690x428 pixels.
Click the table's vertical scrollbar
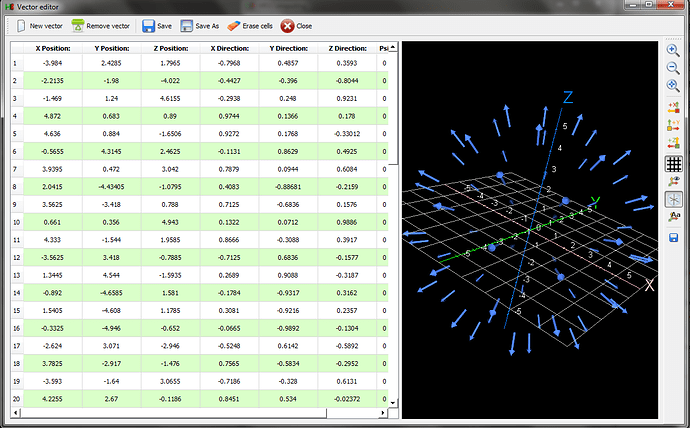[395, 200]
